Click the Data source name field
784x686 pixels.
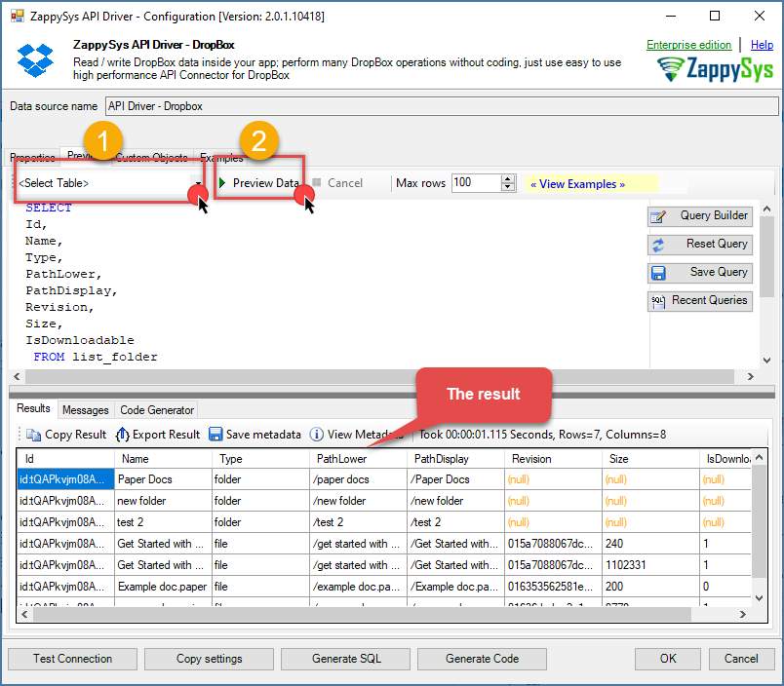tap(442, 106)
